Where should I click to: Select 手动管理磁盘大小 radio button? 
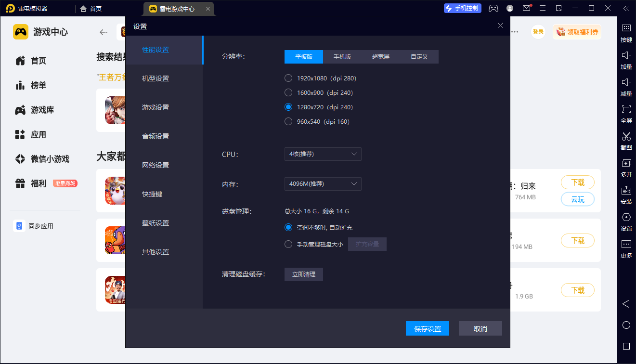point(289,244)
